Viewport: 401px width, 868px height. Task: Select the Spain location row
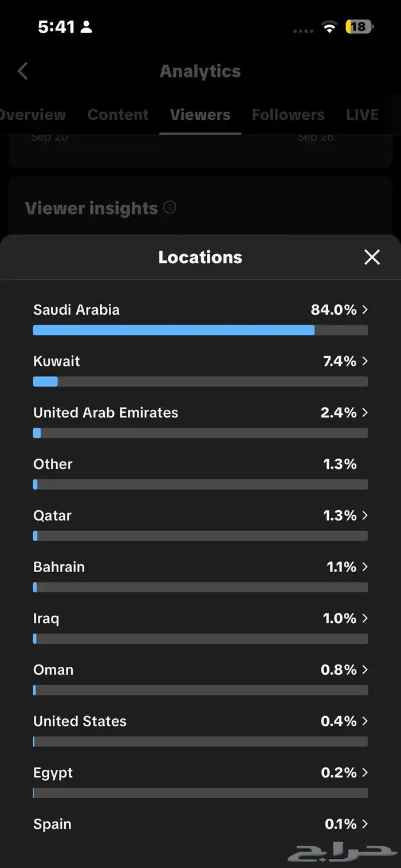[200, 824]
